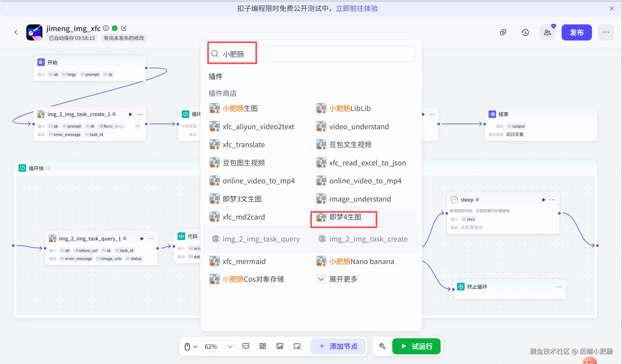Image resolution: width=622 pixels, height=364 pixels.
Task: Click the 添加节点 add node button
Action: (x=338, y=346)
